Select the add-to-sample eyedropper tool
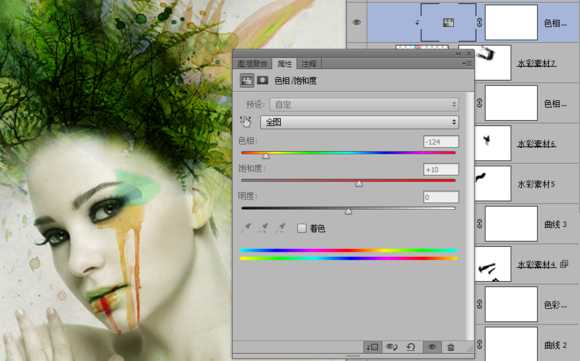Viewport: 580px width, 361px height. [264, 227]
